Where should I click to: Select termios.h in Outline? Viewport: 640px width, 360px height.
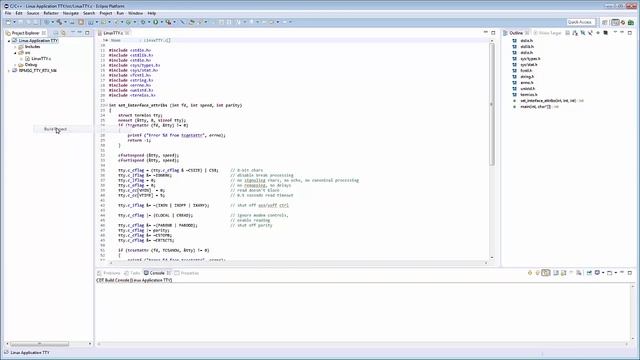point(529,95)
